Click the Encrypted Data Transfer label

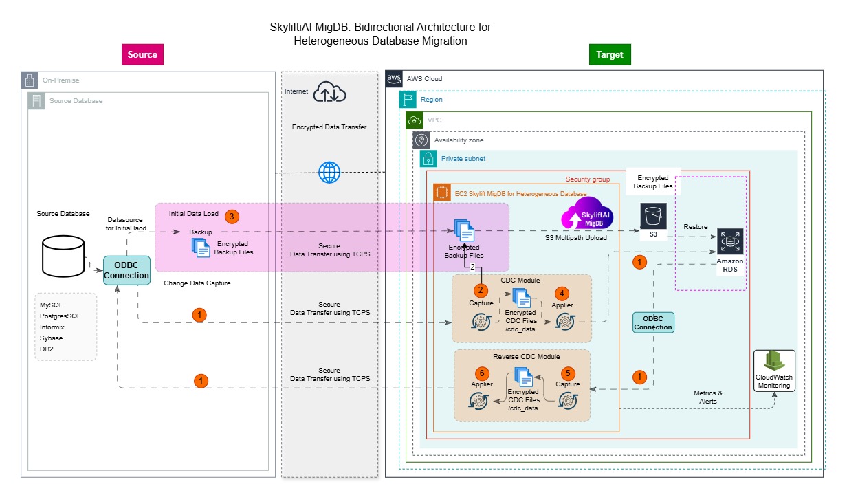click(329, 127)
